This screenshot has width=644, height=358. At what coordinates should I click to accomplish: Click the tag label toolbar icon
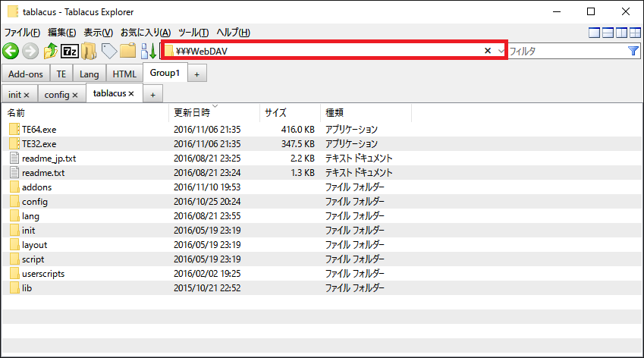coord(108,52)
